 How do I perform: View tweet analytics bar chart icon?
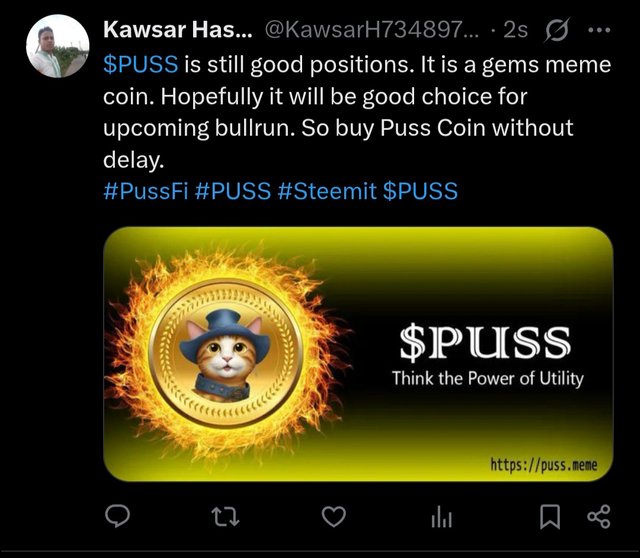point(442,518)
